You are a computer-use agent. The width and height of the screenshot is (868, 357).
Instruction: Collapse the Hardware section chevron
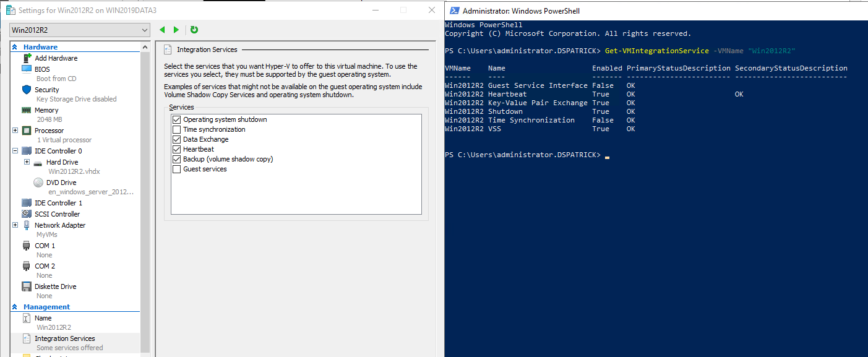click(x=14, y=47)
